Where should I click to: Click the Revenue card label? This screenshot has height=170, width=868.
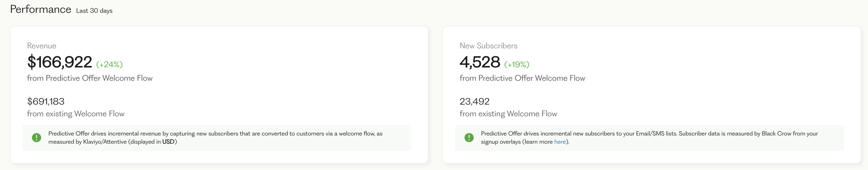[x=42, y=46]
